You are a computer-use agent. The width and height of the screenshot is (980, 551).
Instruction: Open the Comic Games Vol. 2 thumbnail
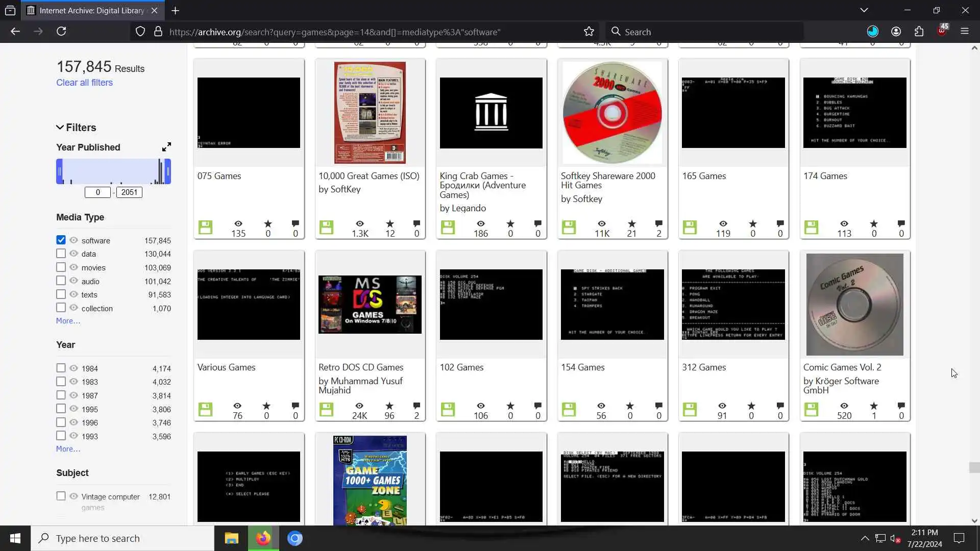[854, 305]
